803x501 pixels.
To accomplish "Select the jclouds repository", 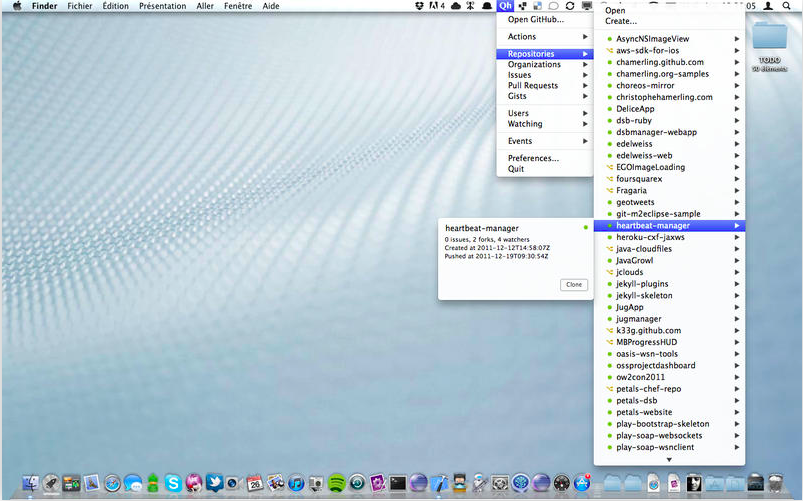I will 669,272.
